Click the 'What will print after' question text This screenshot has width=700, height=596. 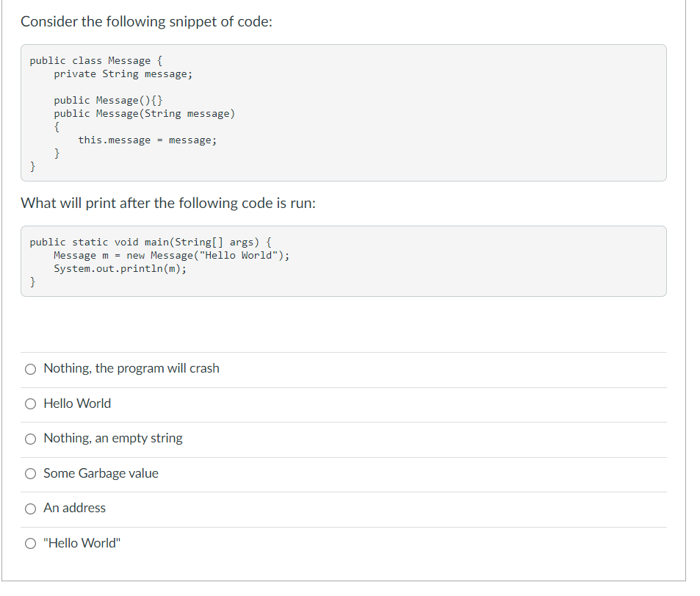pos(168,204)
